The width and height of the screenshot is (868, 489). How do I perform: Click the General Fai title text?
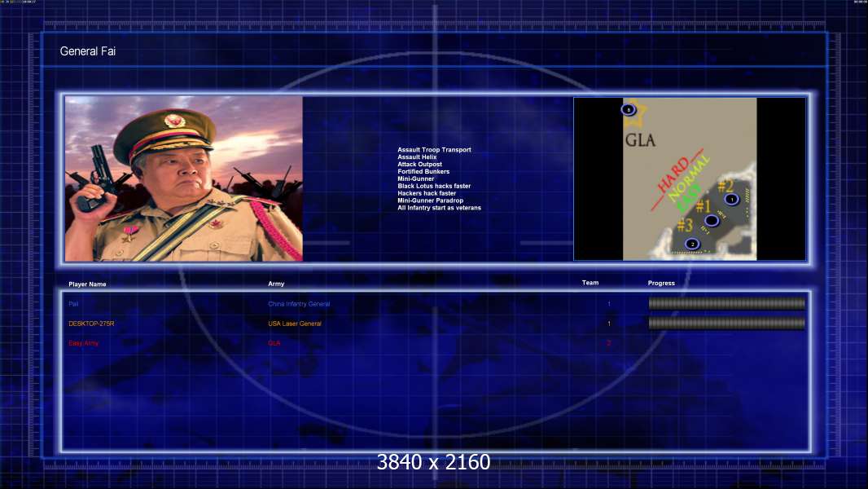[x=87, y=51]
